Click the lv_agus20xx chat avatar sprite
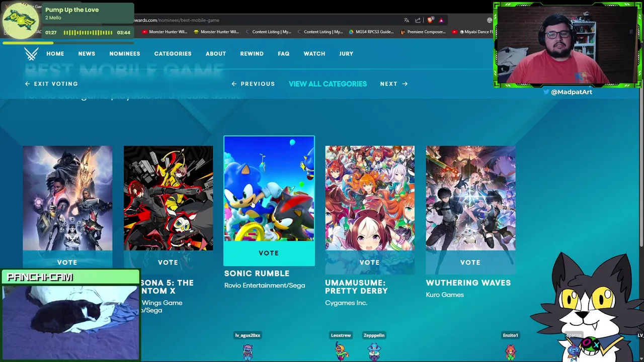Viewport: 644px width, 362px height. [248, 351]
